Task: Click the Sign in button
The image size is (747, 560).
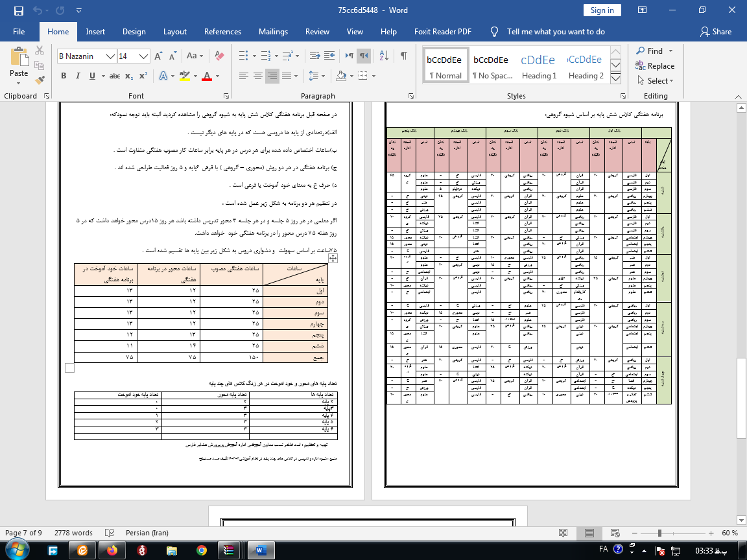Action: point(602,10)
